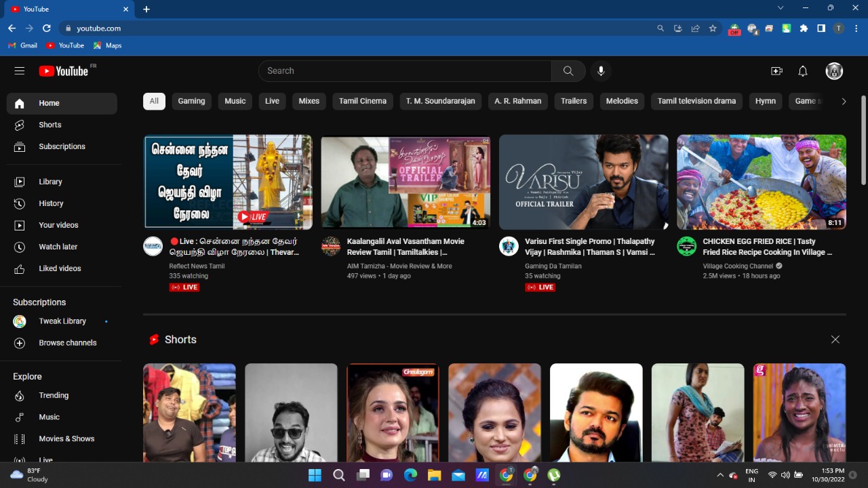Screen dimensions: 868x488
Task: Select the Gaming filter chip
Action: click(x=191, y=101)
